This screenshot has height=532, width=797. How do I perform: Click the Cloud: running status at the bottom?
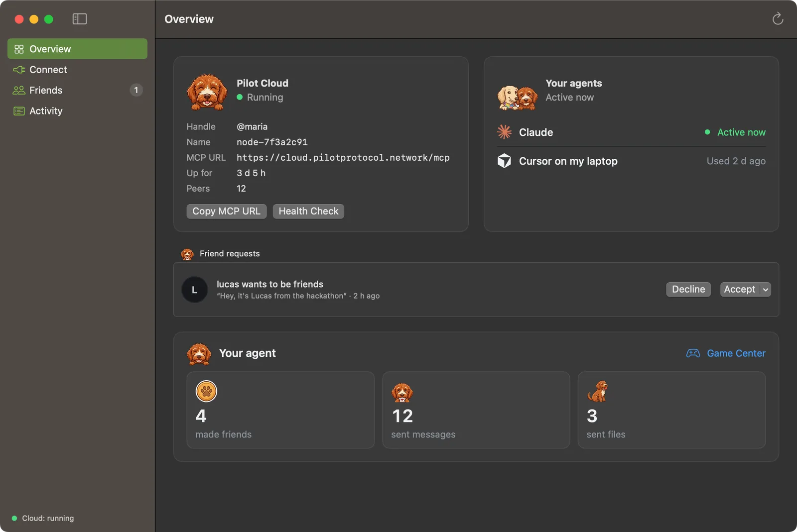43,518
